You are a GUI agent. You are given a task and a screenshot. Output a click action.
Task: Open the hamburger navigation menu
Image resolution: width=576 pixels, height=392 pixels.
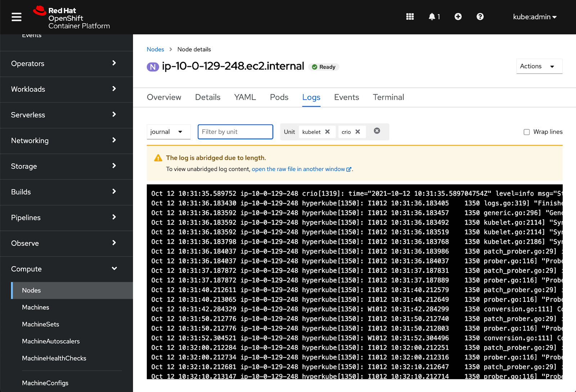click(17, 17)
